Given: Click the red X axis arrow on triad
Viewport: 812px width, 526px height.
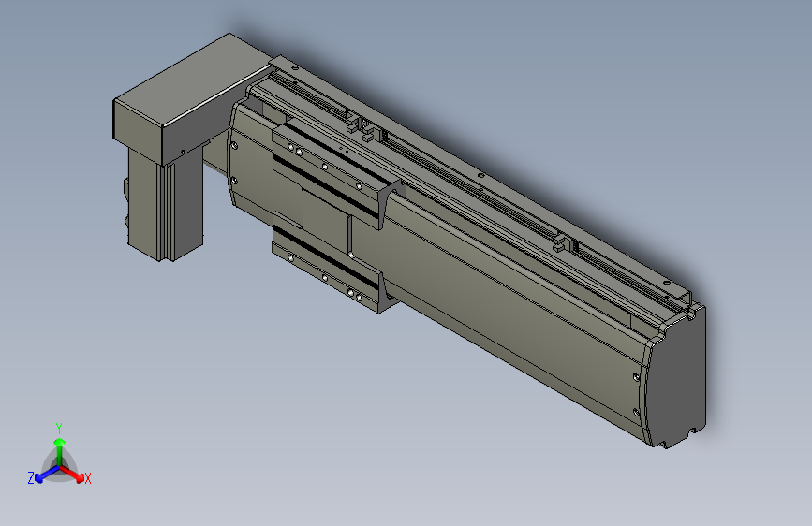Looking at the screenshot, I should [72, 474].
